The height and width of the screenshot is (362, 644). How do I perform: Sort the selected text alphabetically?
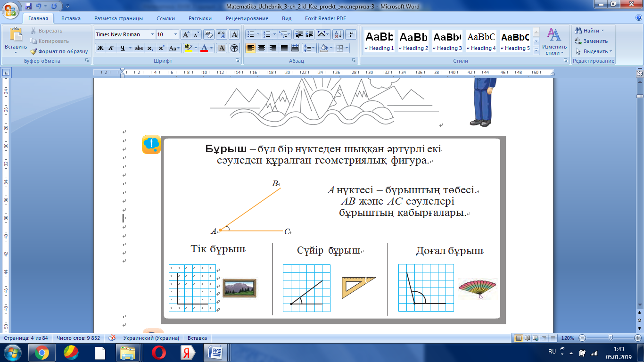click(x=338, y=34)
